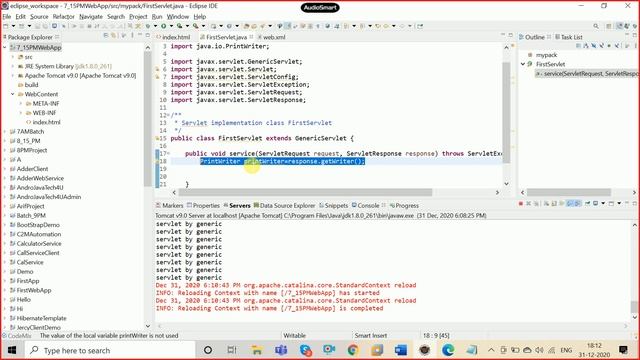640x360 pixels.
Task: Maximize the editor area
Action: pos(511,36)
